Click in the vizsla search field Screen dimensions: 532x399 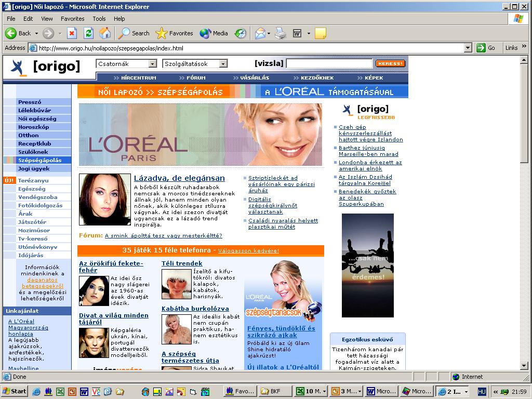click(329, 63)
